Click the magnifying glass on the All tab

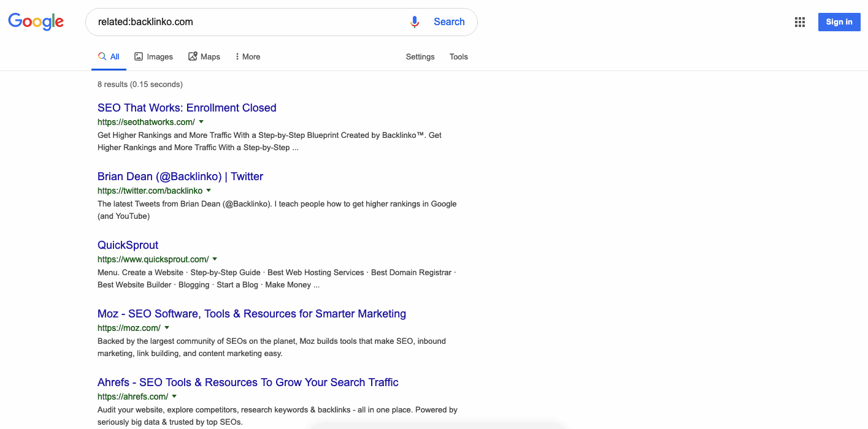coord(102,56)
